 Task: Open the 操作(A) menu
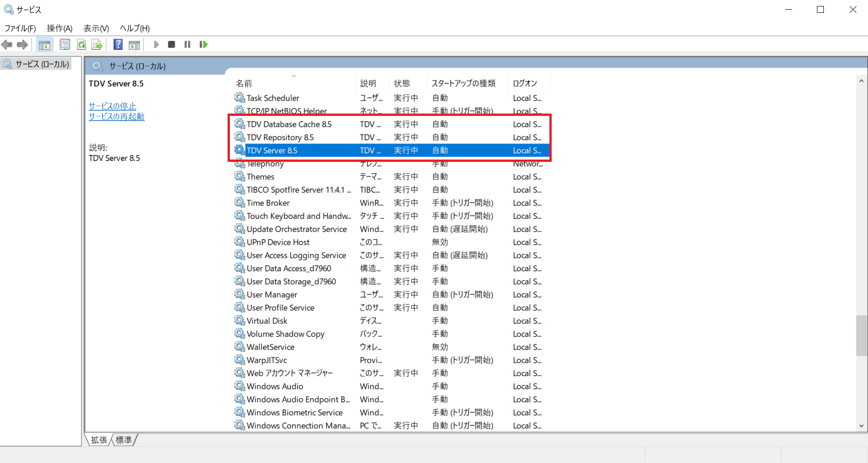coord(60,29)
